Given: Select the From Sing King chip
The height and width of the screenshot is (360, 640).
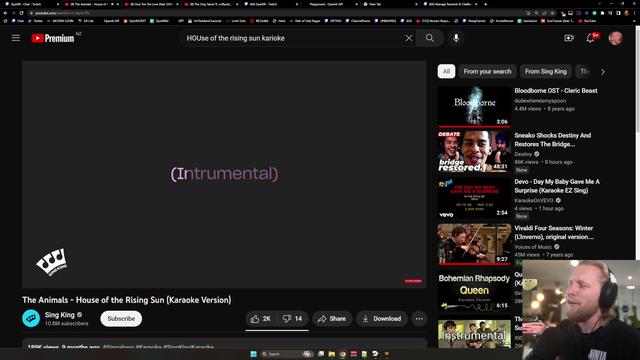Looking at the screenshot, I should pos(546,71).
